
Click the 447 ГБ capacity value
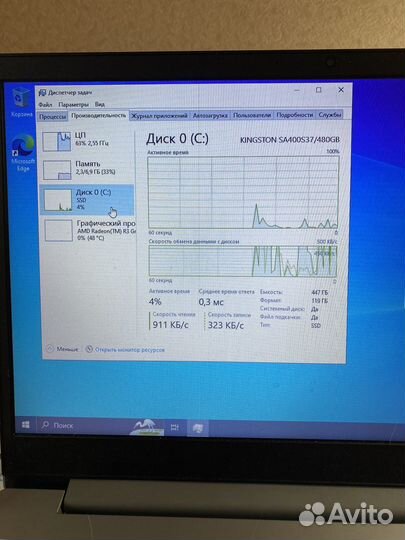(320, 292)
